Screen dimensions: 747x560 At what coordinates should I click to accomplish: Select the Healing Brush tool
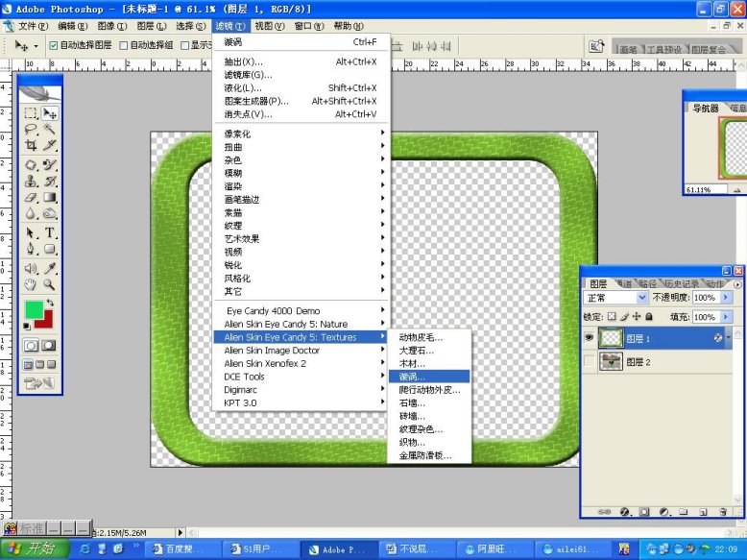click(x=31, y=165)
